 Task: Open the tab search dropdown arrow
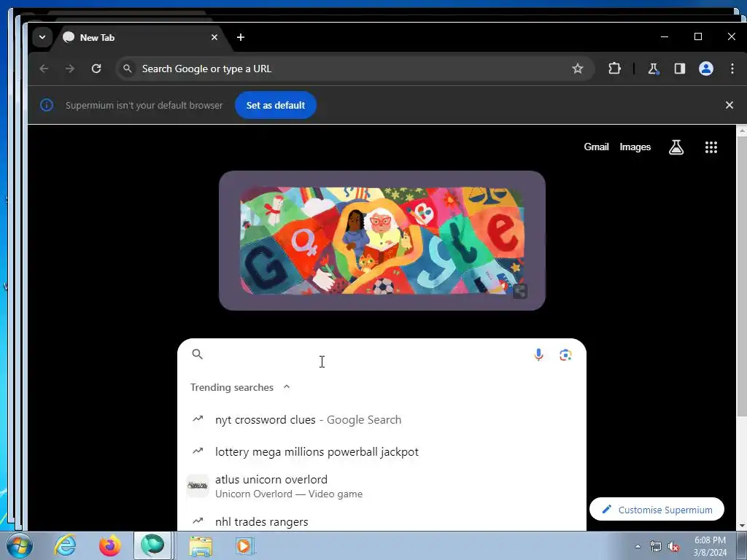click(x=42, y=37)
